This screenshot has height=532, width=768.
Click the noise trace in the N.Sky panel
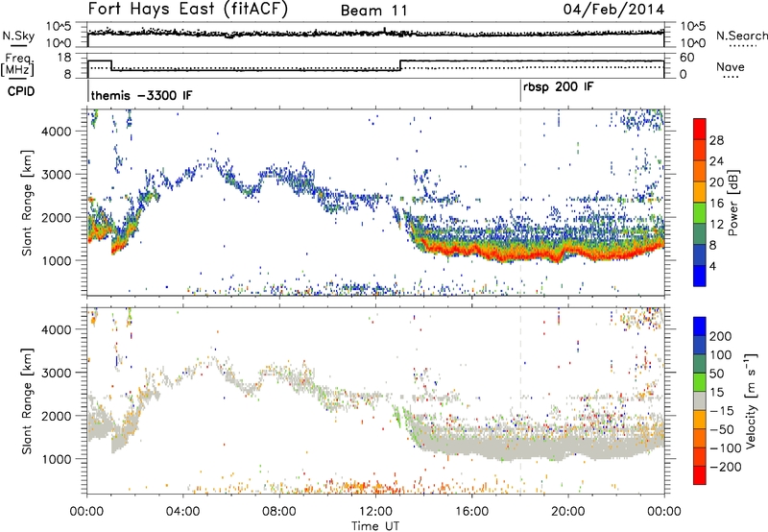(375, 33)
